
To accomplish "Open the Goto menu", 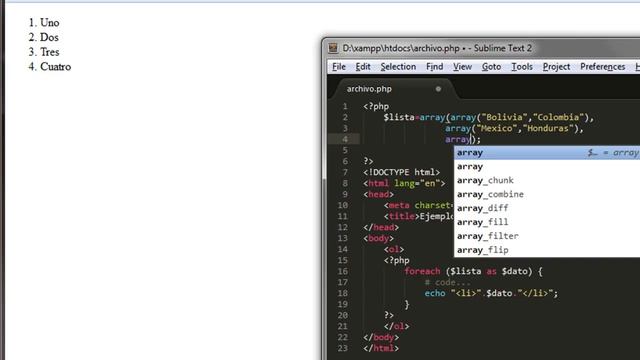I will [x=491, y=67].
